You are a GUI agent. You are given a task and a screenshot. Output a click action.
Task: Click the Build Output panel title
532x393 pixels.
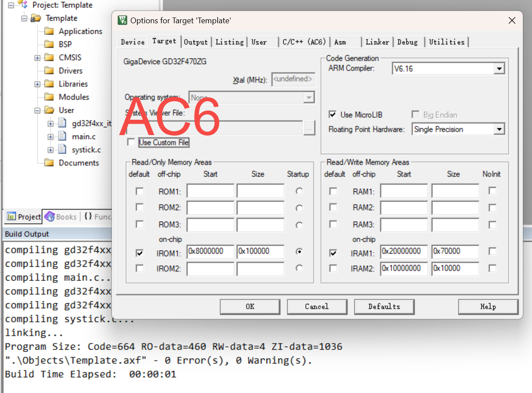[27, 234]
